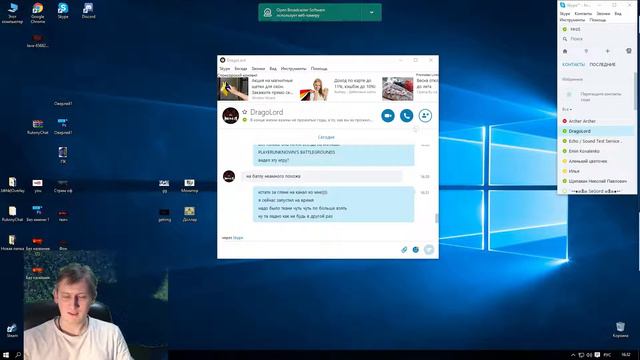Click the RutonyChat archive desktop icon
This screenshot has height=360, width=640.
tap(38, 127)
